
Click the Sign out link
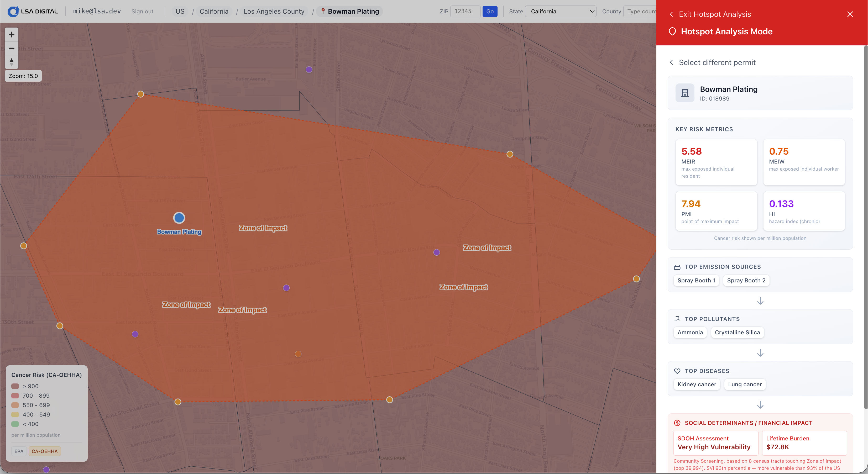(142, 12)
